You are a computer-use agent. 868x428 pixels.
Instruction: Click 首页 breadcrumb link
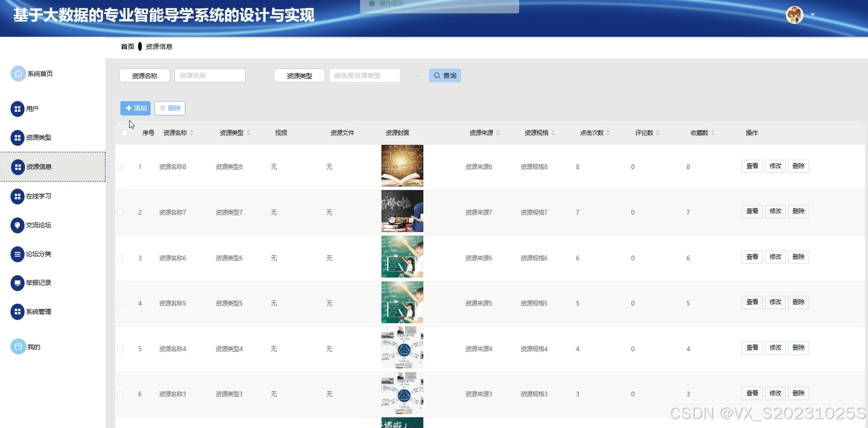tap(128, 47)
